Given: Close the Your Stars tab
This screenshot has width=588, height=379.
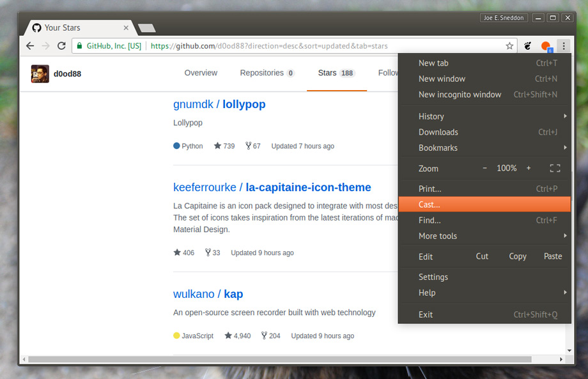Looking at the screenshot, I should 126,27.
